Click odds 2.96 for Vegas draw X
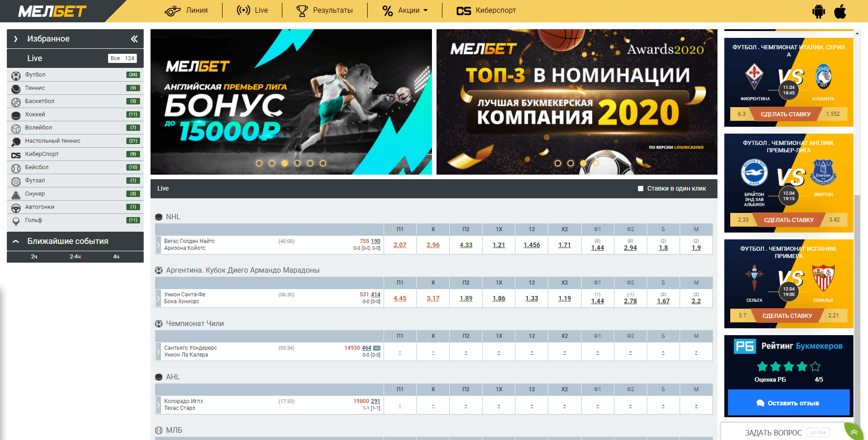Viewport: 868px width, 440px height. click(x=433, y=245)
